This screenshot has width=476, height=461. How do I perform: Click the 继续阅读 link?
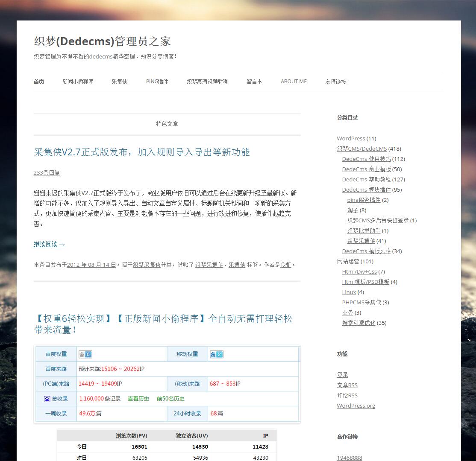click(x=49, y=244)
